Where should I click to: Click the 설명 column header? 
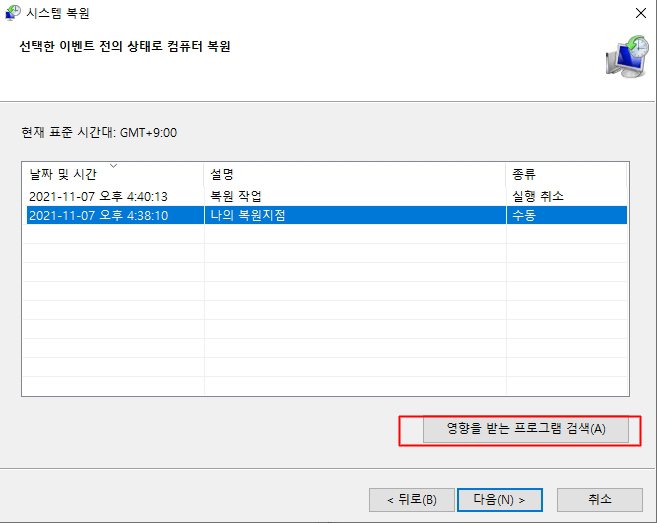click(x=355, y=174)
